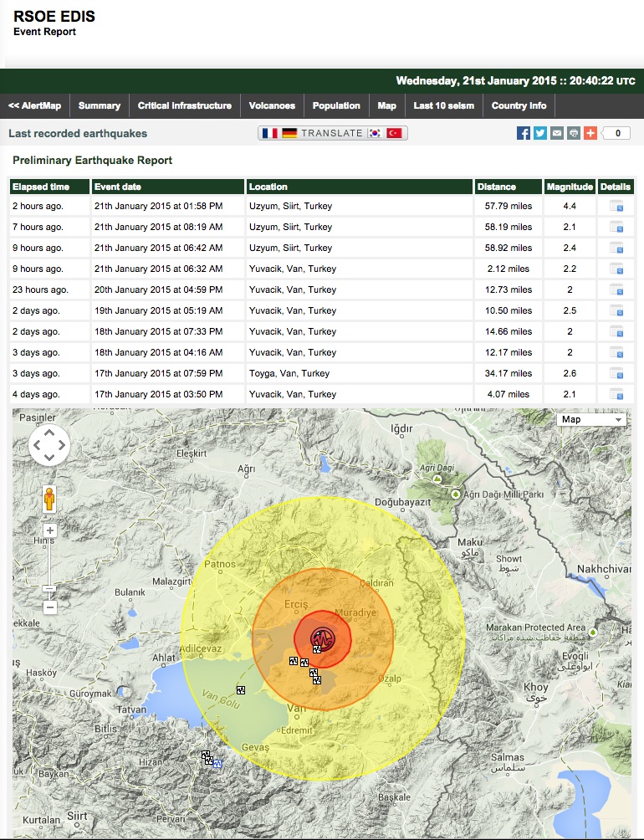
Task: Click the RSOE EDIS title
Action: [54, 16]
